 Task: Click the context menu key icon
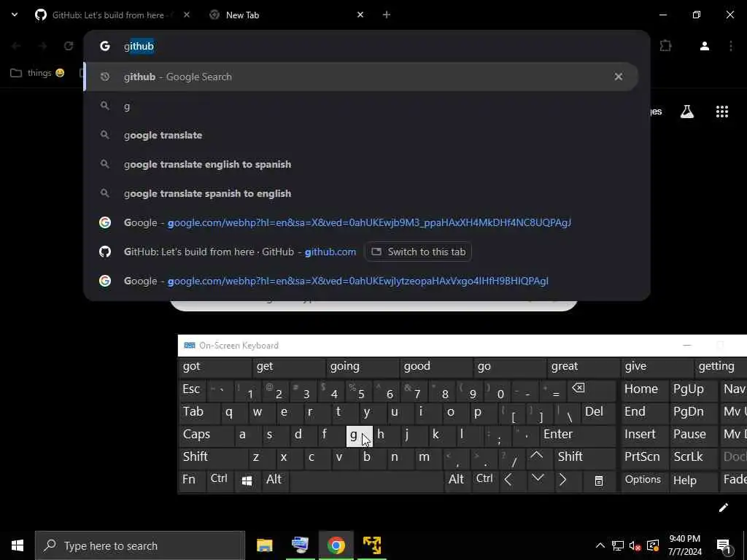pos(598,481)
